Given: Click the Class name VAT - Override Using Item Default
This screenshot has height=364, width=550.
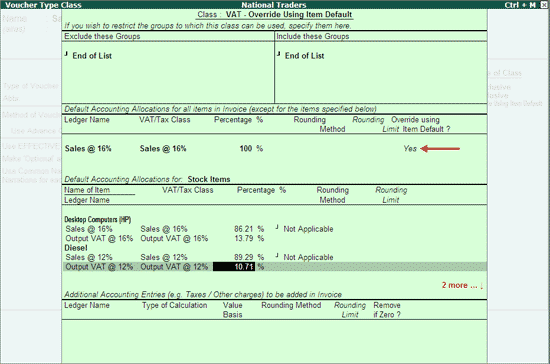Looking at the screenshot, I should tap(289, 14).
